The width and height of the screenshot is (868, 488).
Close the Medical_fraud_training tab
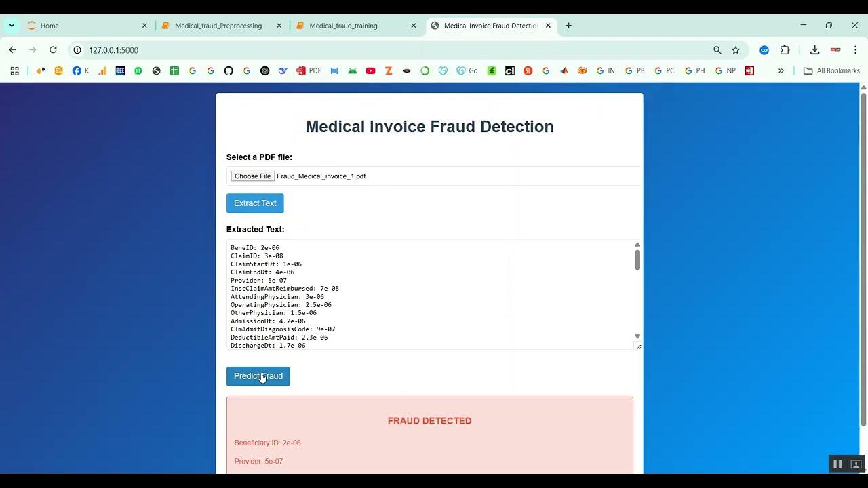pyautogui.click(x=414, y=26)
